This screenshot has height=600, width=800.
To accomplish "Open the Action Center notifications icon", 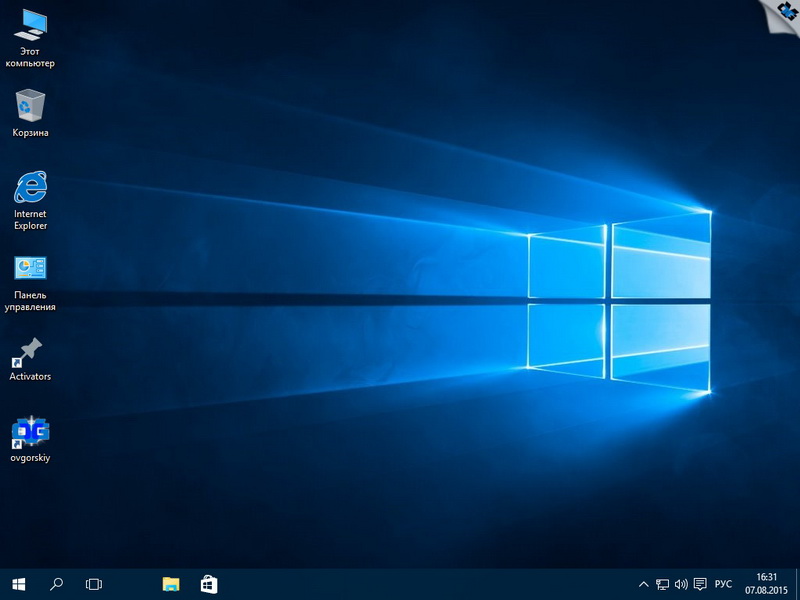I will [x=701, y=584].
